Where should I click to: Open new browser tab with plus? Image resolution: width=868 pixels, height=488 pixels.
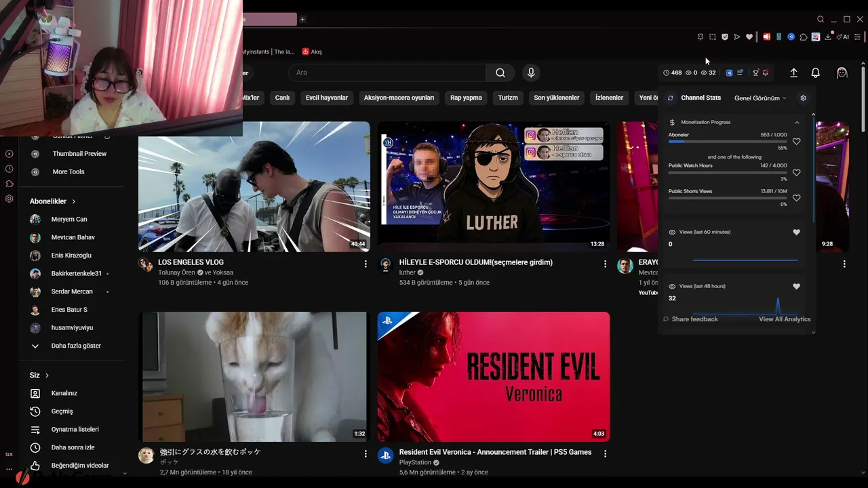pyautogui.click(x=302, y=19)
